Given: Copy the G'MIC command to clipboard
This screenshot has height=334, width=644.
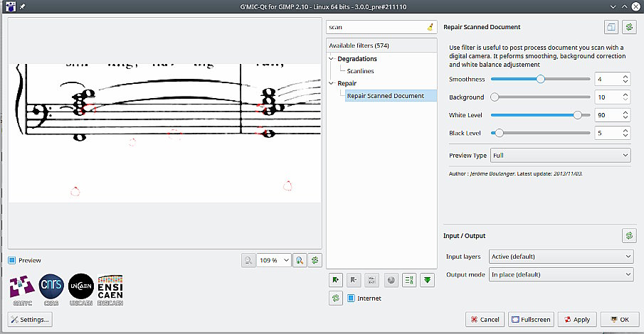Looking at the screenshot, I should 611,27.
